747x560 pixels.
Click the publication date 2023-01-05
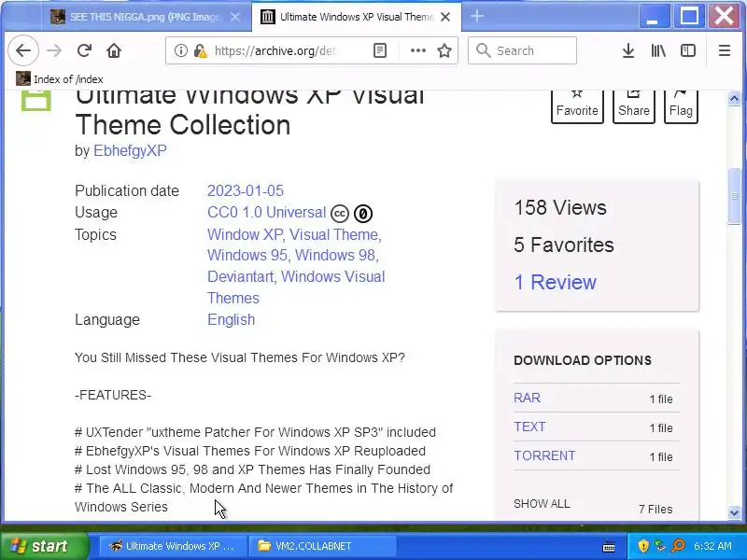(246, 191)
